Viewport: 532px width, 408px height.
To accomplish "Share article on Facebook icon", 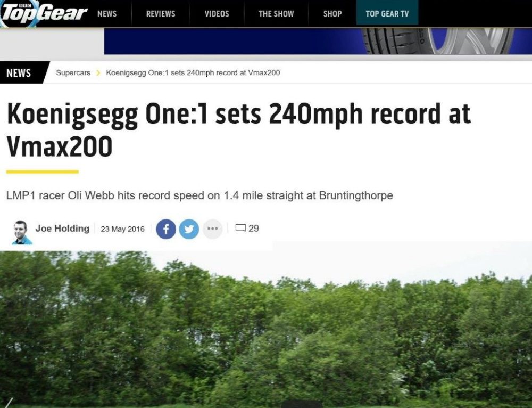I will click(x=166, y=229).
